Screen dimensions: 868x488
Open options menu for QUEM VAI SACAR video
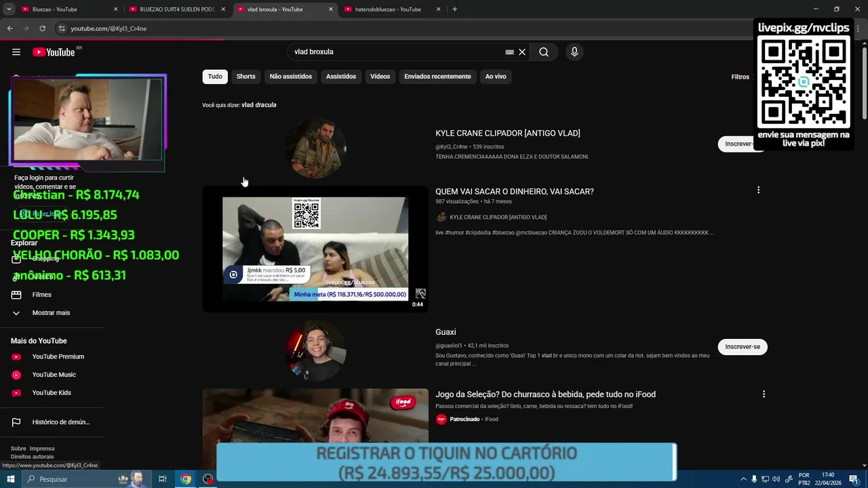point(758,190)
